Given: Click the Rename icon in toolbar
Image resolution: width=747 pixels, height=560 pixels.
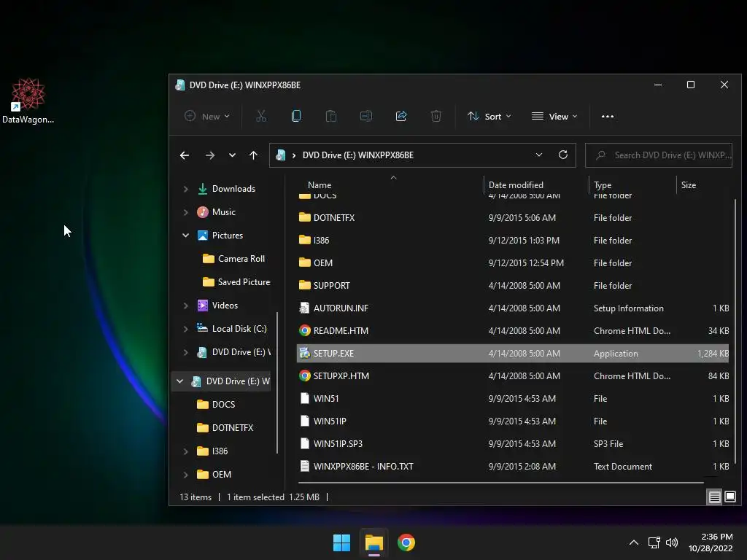Looking at the screenshot, I should pyautogui.click(x=366, y=116).
